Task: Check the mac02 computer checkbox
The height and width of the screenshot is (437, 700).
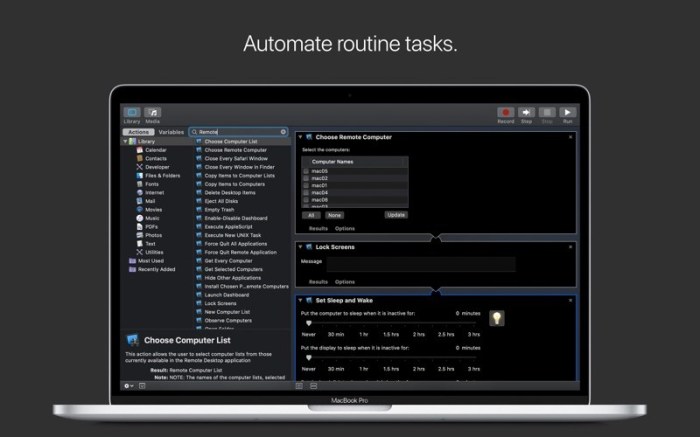Action: click(x=306, y=178)
